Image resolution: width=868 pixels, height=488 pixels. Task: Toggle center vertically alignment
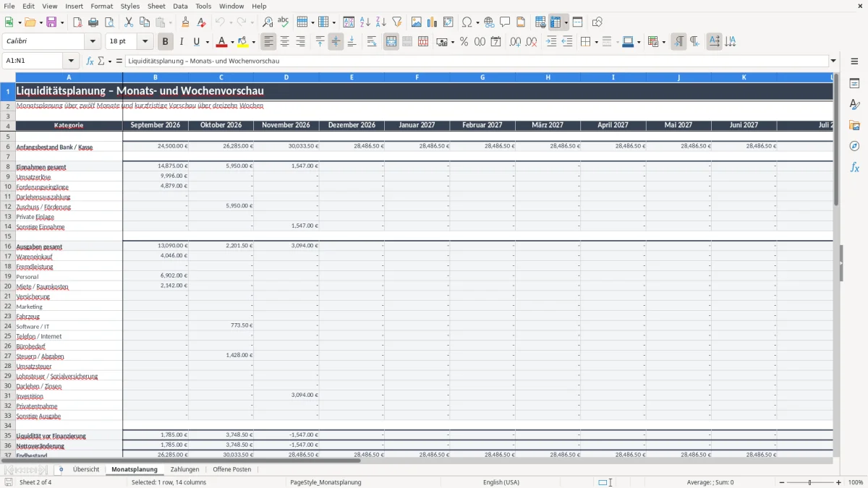click(x=336, y=42)
